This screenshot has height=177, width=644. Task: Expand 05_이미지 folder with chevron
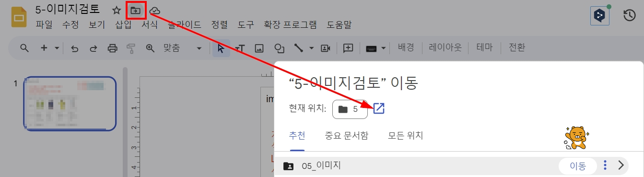click(621, 165)
